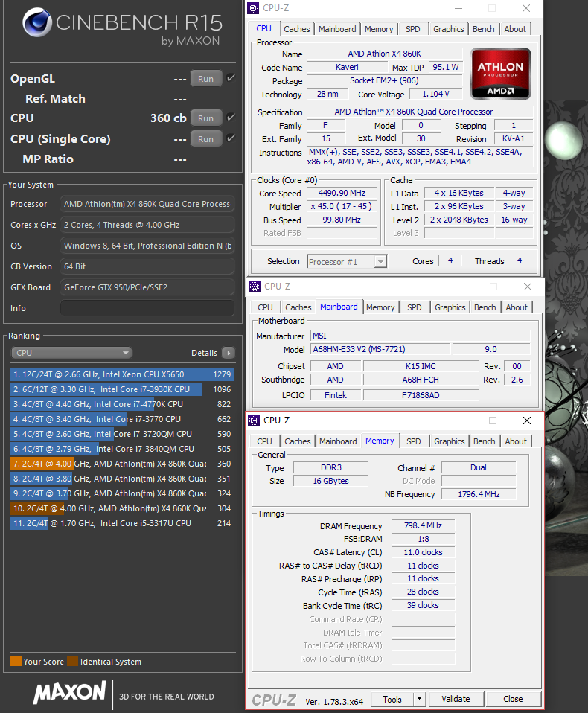This screenshot has width=588, height=713.
Task: Click the Manufacturer MSI field
Action: pyautogui.click(x=421, y=336)
